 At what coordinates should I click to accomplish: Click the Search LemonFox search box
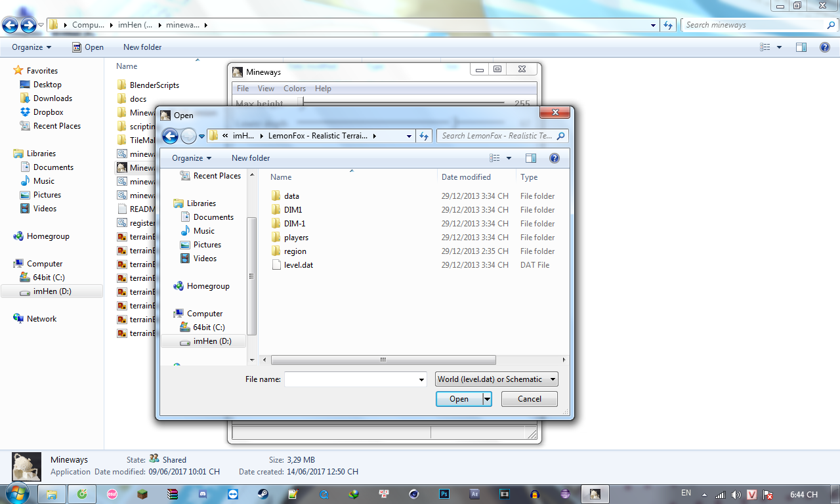pyautogui.click(x=502, y=136)
